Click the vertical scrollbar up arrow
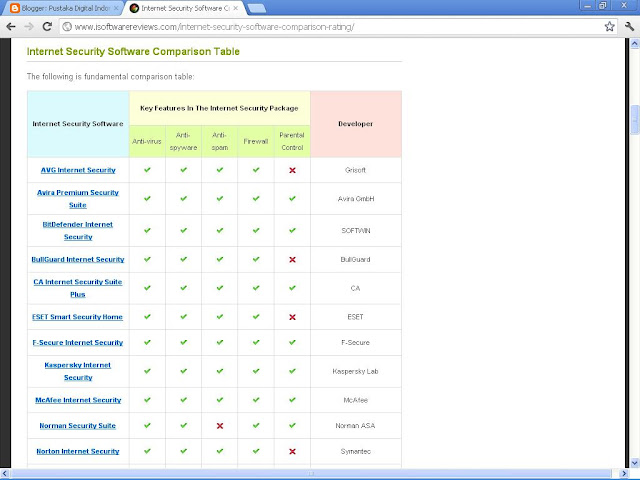640x480 pixels. coord(635,43)
